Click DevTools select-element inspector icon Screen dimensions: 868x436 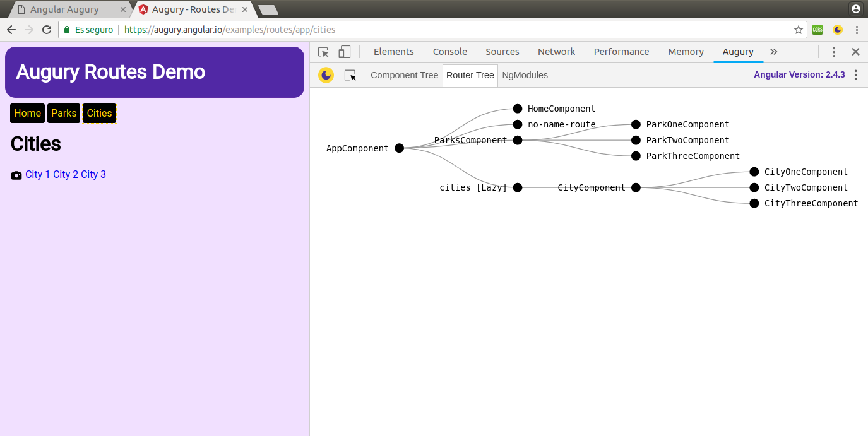point(323,52)
